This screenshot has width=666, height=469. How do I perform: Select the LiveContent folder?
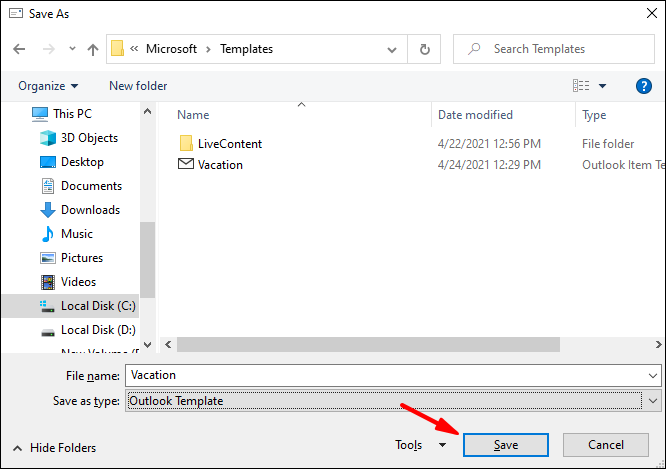[x=230, y=144]
